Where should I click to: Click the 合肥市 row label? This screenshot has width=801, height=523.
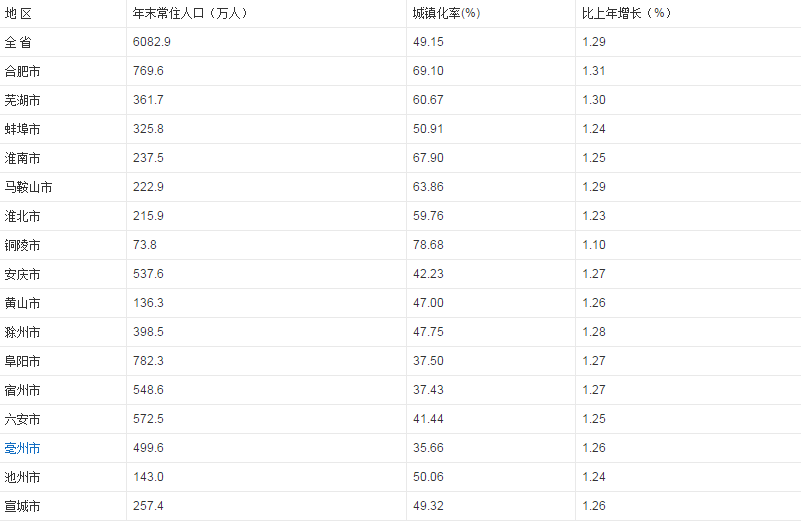[x=22, y=72]
